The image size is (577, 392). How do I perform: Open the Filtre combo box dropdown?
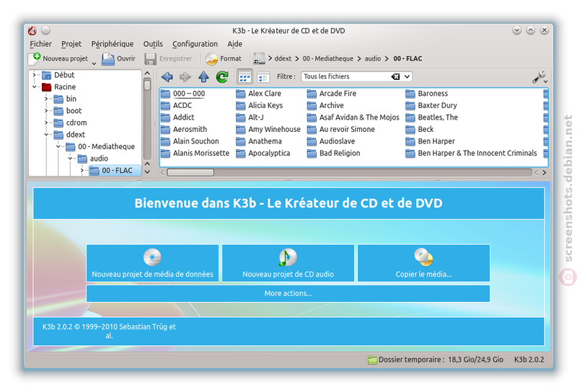pyautogui.click(x=407, y=76)
